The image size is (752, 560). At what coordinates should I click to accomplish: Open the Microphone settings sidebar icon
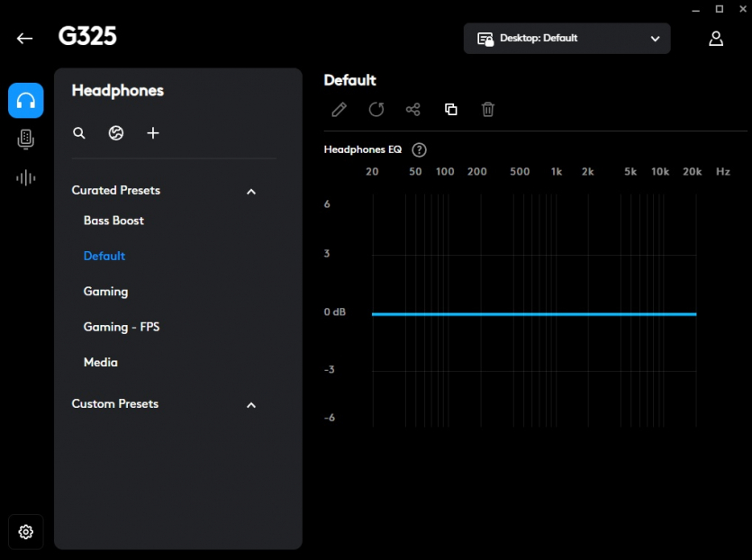[x=26, y=139]
